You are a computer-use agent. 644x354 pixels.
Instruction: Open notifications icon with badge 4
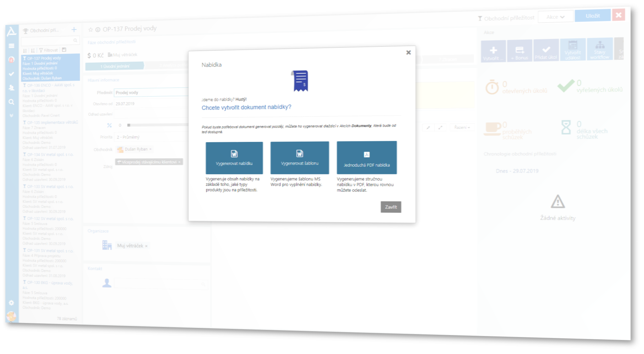click(x=11, y=60)
